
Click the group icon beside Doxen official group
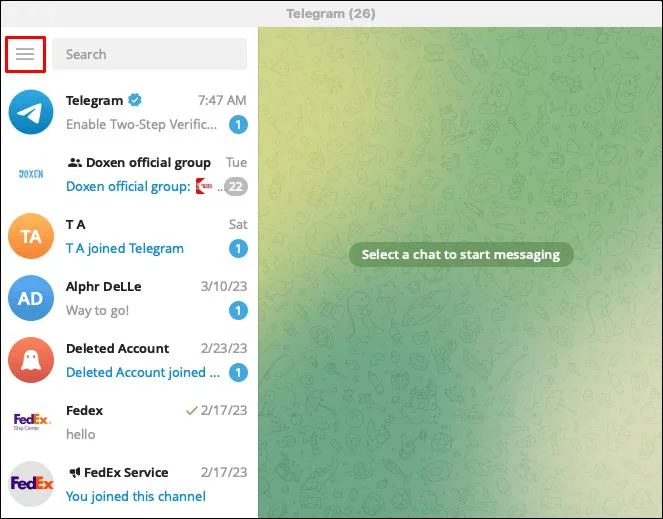point(74,162)
